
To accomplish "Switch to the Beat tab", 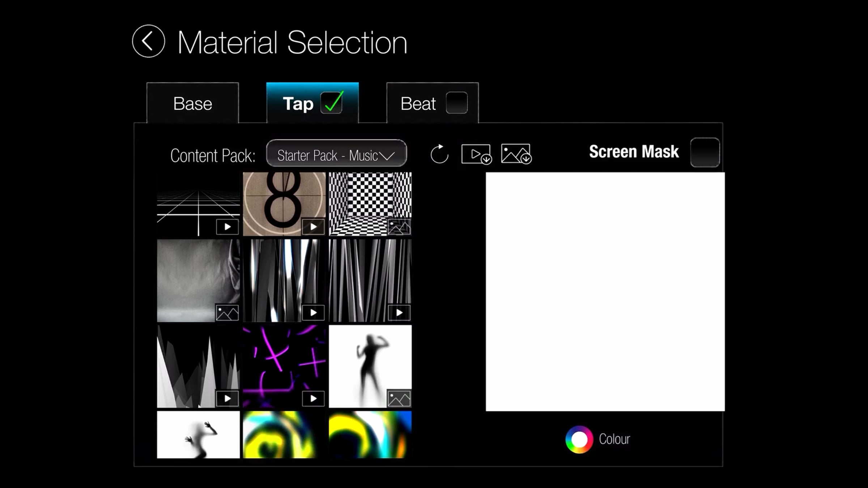I will click(418, 104).
